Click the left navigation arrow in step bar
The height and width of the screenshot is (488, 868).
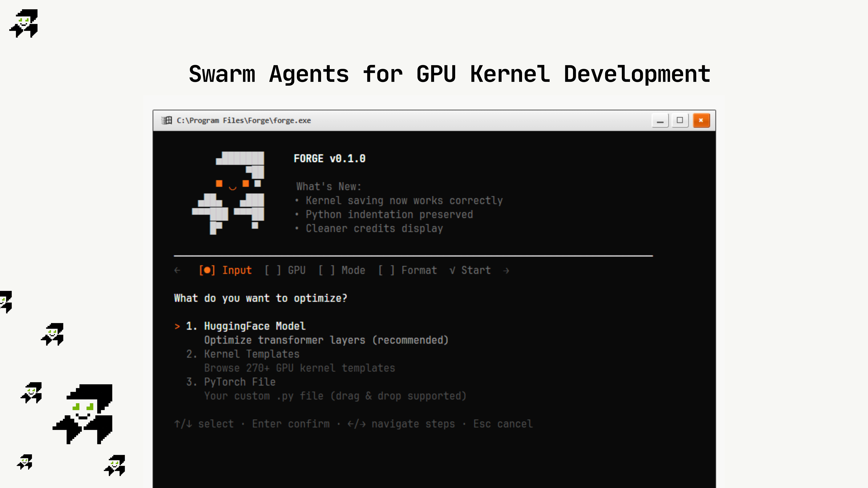coord(178,270)
